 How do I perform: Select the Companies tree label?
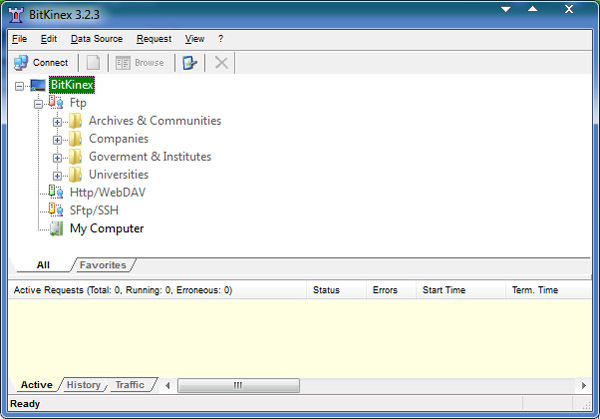point(119,139)
